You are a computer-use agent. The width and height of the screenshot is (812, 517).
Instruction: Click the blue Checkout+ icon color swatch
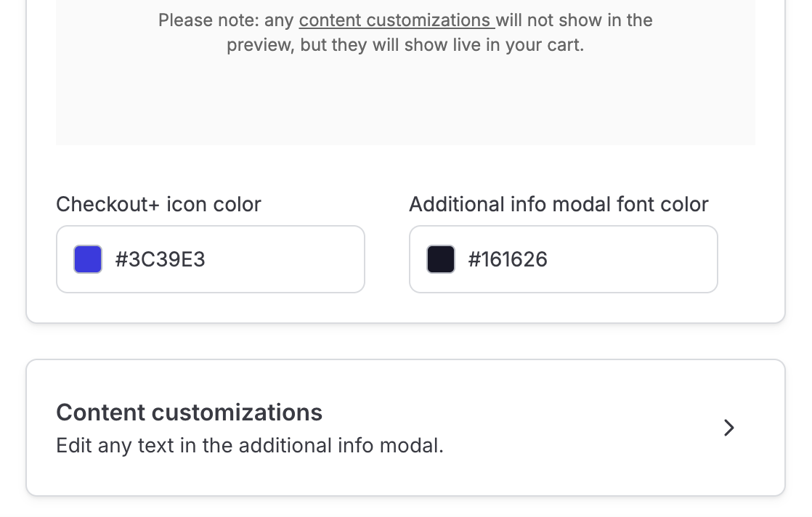click(88, 259)
